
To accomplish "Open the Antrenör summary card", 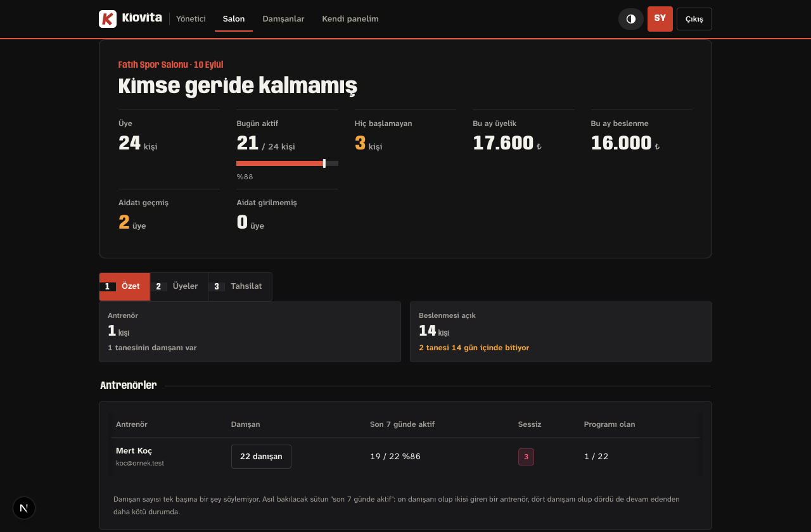I will click(x=250, y=332).
